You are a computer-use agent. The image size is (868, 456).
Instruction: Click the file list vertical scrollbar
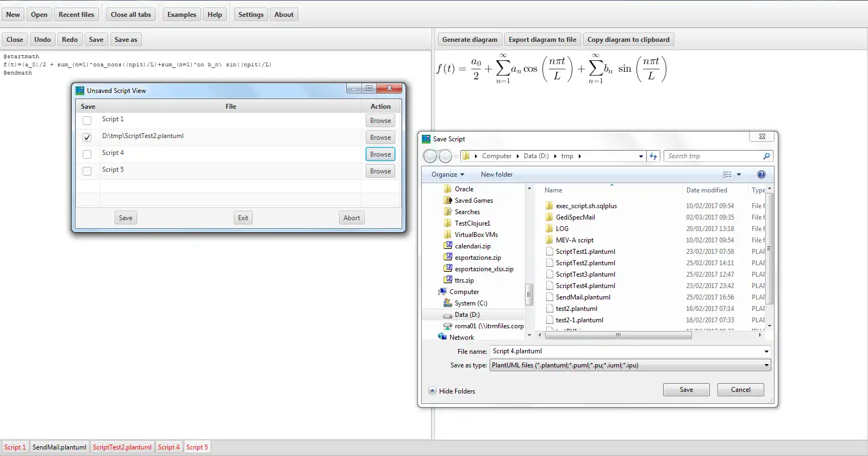click(x=769, y=248)
